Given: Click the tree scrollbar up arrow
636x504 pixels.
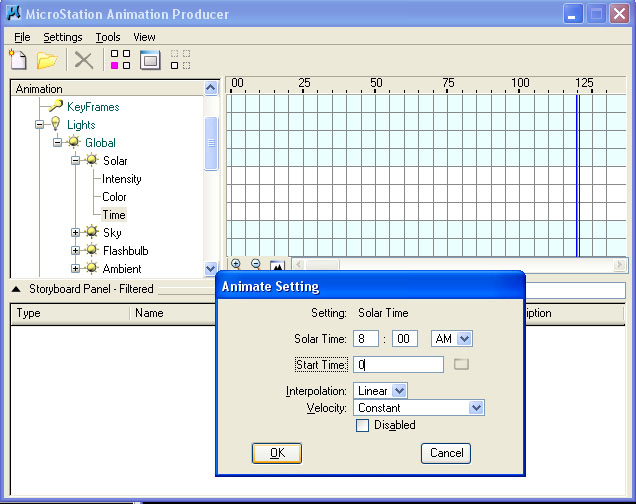Looking at the screenshot, I should pos(211,88).
